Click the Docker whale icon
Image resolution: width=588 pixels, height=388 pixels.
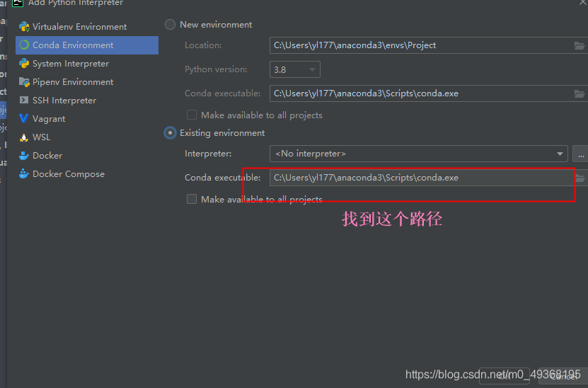click(x=24, y=155)
